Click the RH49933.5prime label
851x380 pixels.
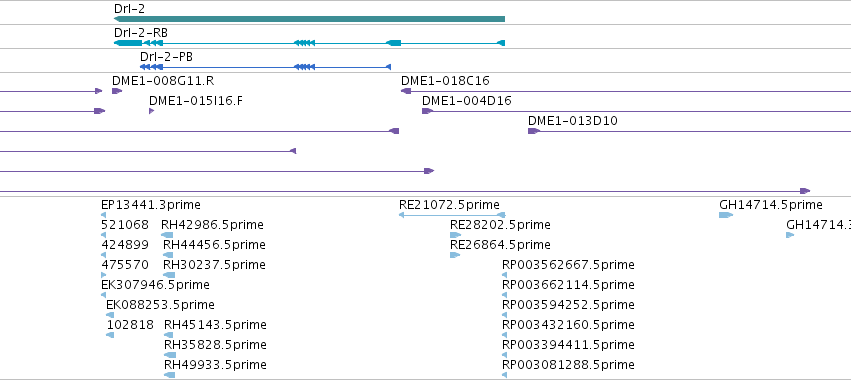(x=215, y=364)
